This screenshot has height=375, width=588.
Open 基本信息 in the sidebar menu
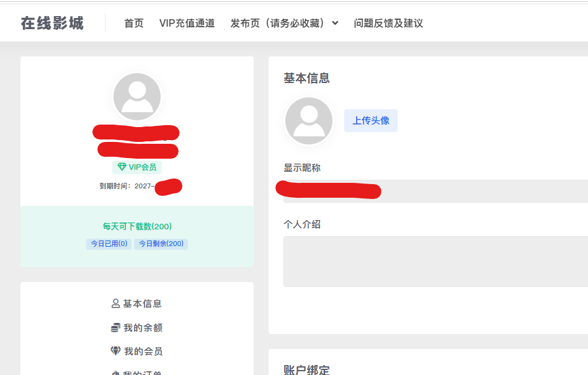click(137, 304)
